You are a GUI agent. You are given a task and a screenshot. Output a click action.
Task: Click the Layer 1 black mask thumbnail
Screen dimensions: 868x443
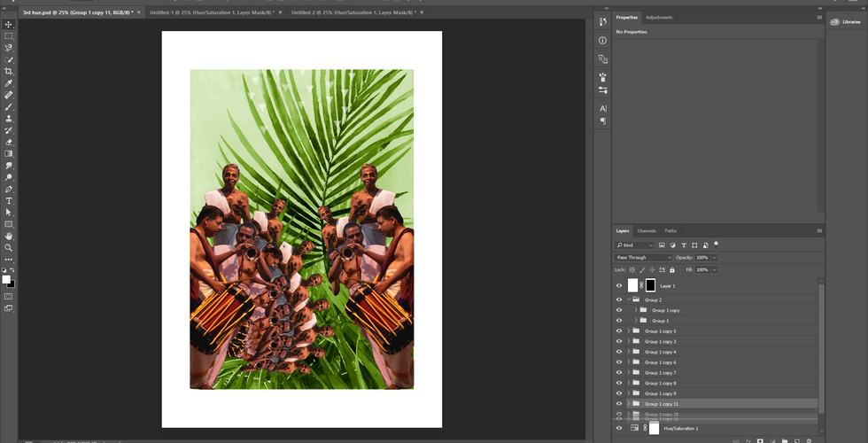tap(650, 285)
